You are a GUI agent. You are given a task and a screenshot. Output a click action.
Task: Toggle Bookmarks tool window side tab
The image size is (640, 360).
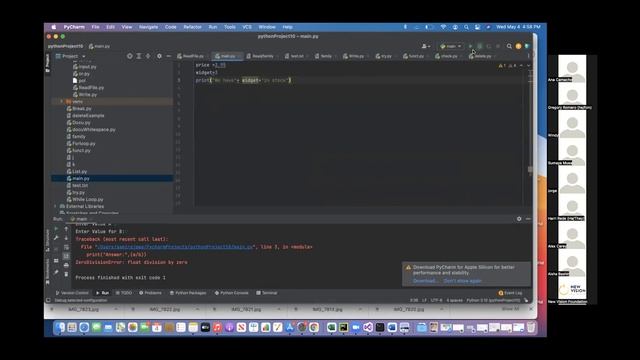coord(47,271)
